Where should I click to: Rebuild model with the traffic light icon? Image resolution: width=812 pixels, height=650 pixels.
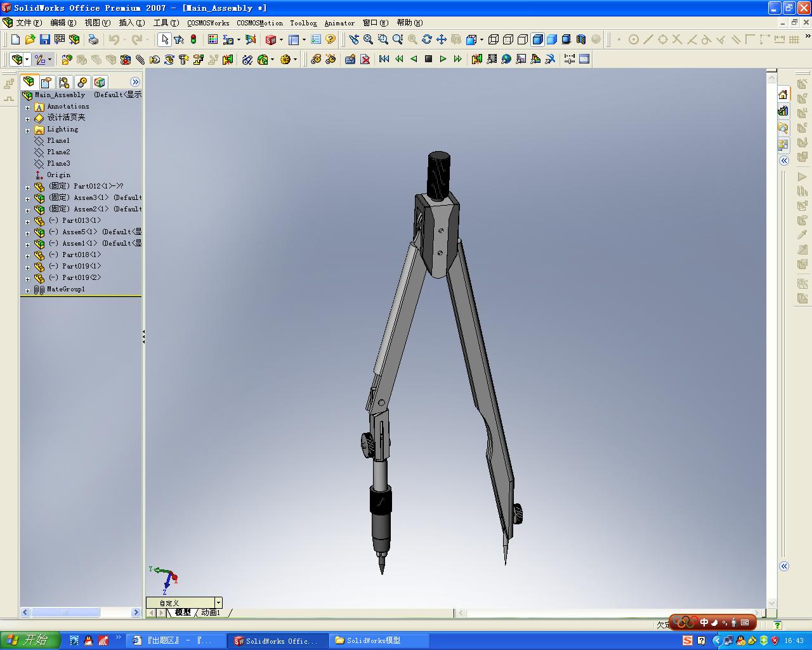coord(193,39)
